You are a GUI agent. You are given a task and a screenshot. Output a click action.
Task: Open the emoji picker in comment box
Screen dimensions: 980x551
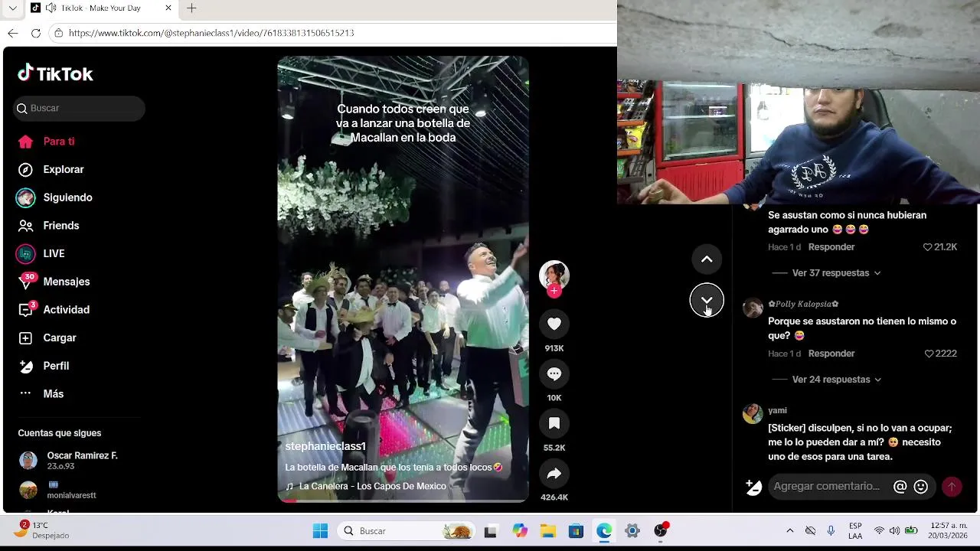tap(921, 487)
